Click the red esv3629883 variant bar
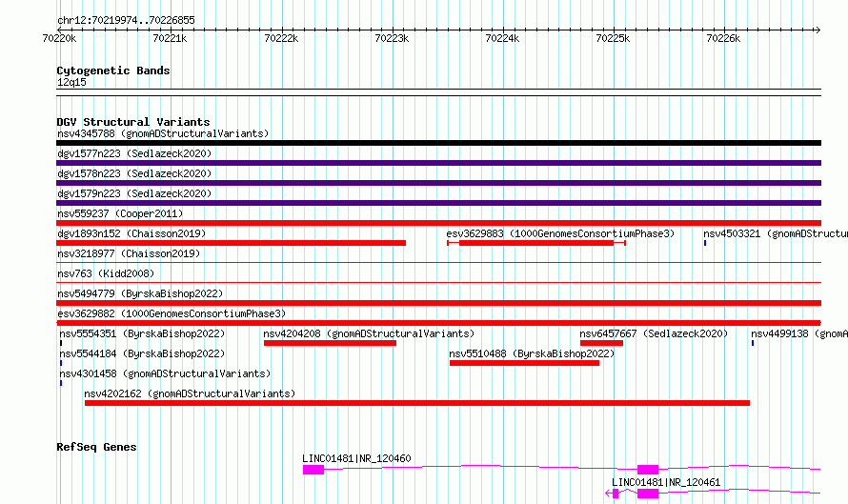Screen dimensions: 848x504 tap(535, 243)
